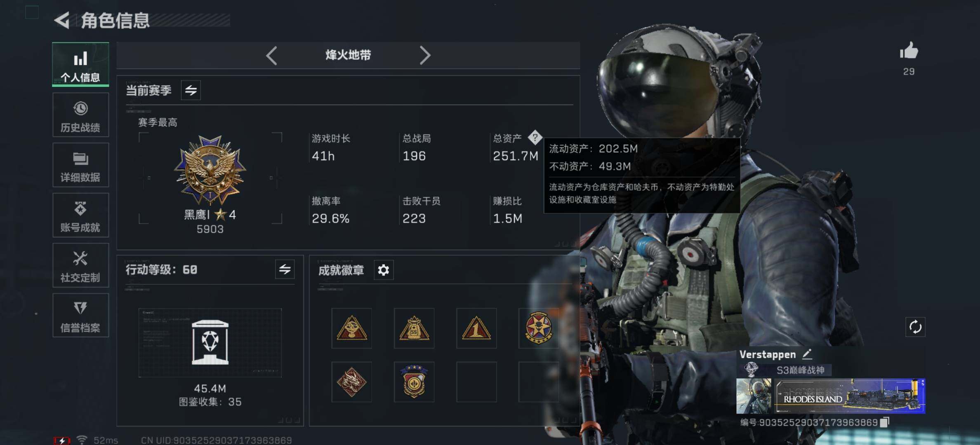This screenshot has width=980, height=445.
Task: Go back using the 角色信息 arrow
Action: 62,20
